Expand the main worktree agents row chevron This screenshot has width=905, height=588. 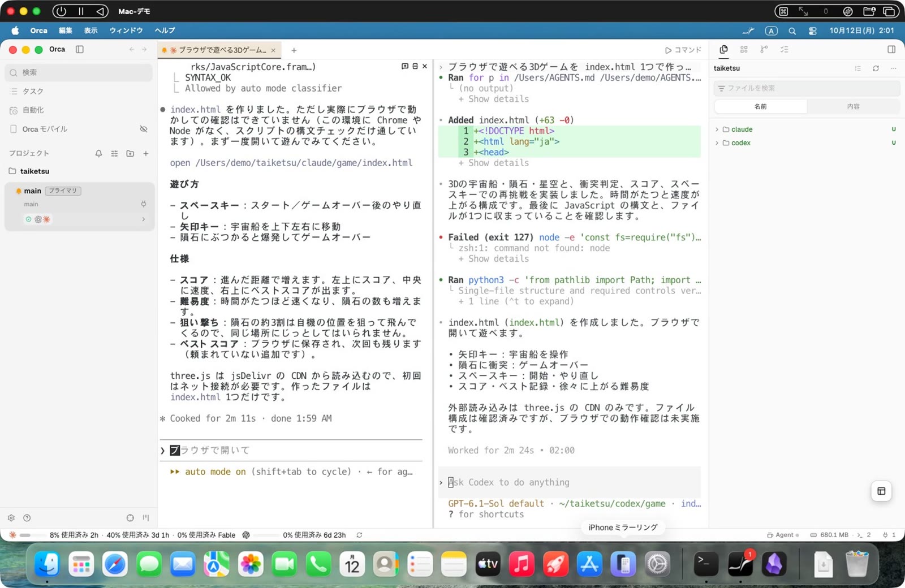(143, 219)
